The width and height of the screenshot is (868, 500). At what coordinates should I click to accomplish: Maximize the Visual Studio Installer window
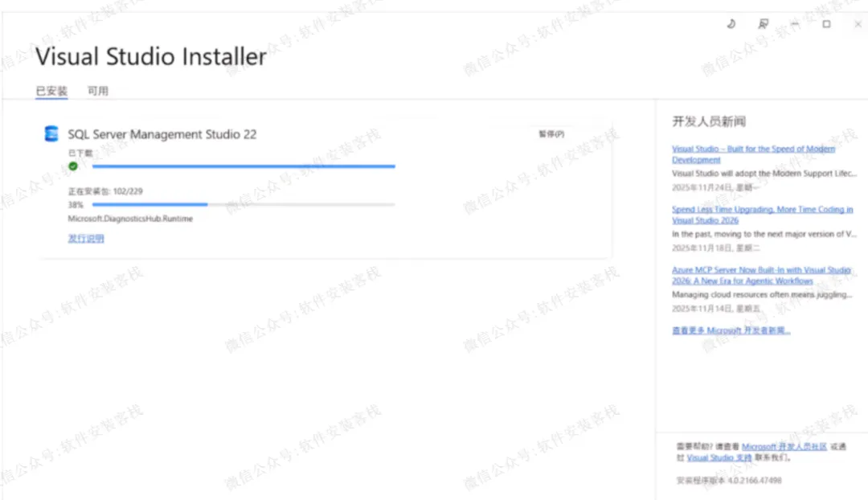click(826, 25)
